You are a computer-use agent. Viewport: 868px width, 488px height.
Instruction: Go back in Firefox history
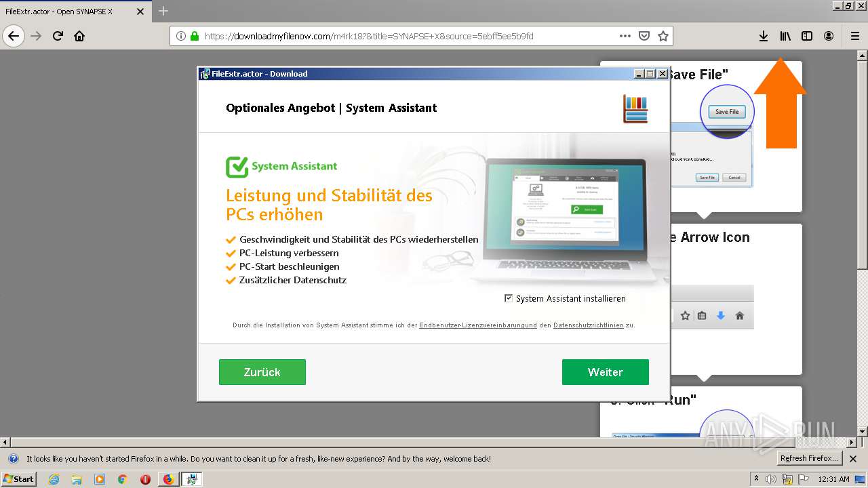click(x=14, y=36)
